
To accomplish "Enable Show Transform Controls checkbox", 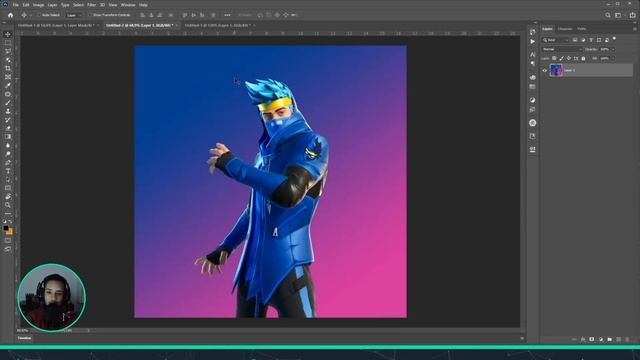I will pyautogui.click(x=91, y=15).
